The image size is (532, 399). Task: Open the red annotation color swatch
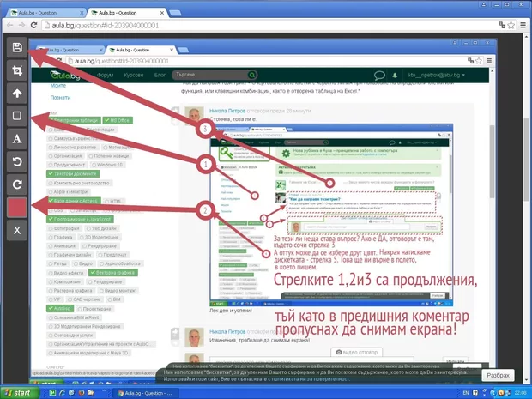17,208
